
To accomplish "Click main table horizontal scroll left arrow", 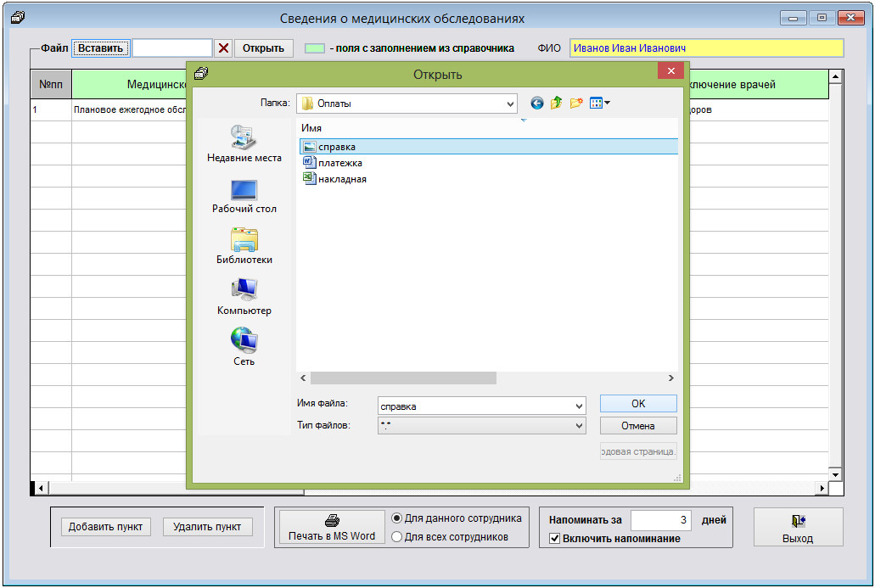I will point(41,489).
